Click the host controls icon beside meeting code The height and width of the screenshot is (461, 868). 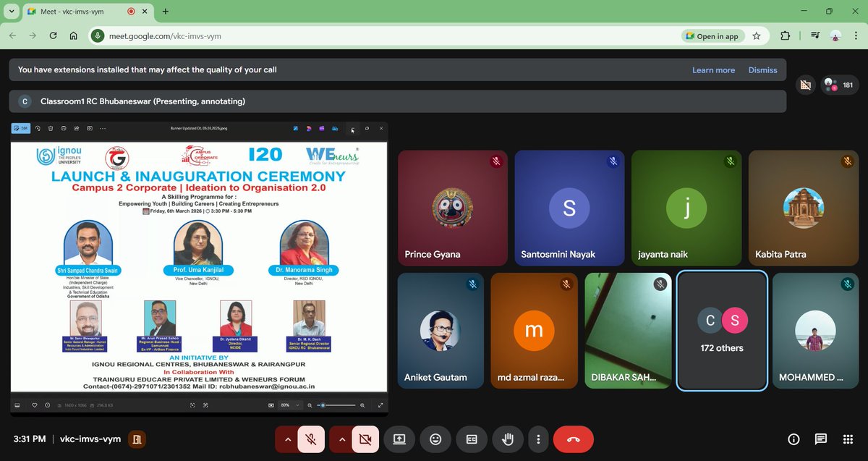(136, 439)
